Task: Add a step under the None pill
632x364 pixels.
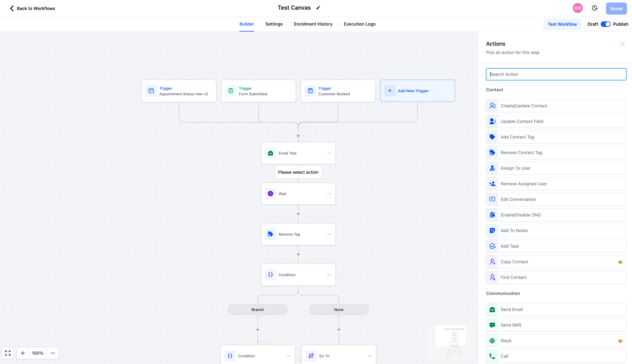Action: [339, 330]
